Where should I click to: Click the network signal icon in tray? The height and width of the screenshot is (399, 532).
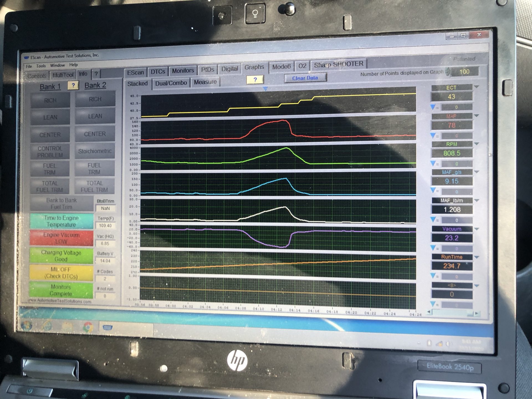[x=439, y=344]
